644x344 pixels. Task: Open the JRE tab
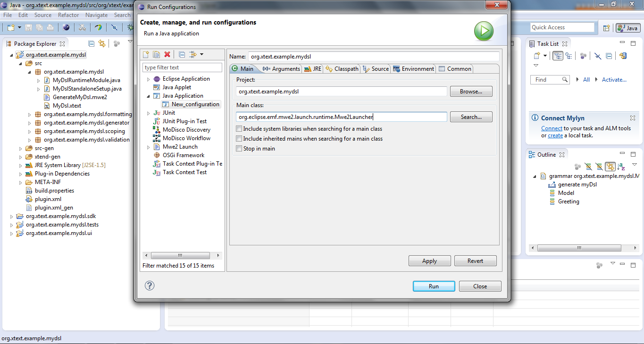click(313, 69)
